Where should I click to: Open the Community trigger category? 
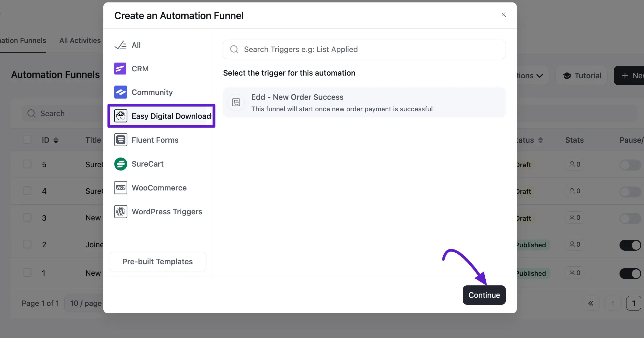143,92
